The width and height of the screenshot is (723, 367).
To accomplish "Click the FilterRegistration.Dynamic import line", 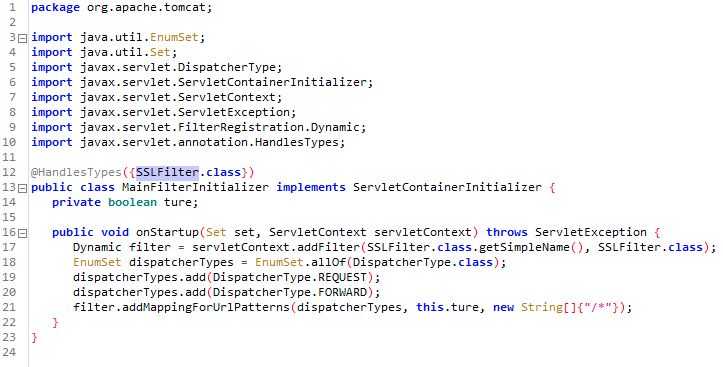I will [x=199, y=127].
